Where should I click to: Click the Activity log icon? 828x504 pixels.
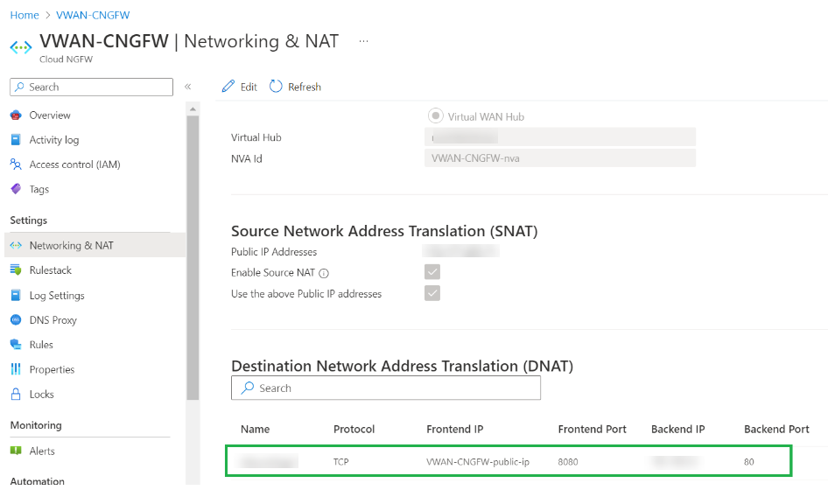[16, 140]
